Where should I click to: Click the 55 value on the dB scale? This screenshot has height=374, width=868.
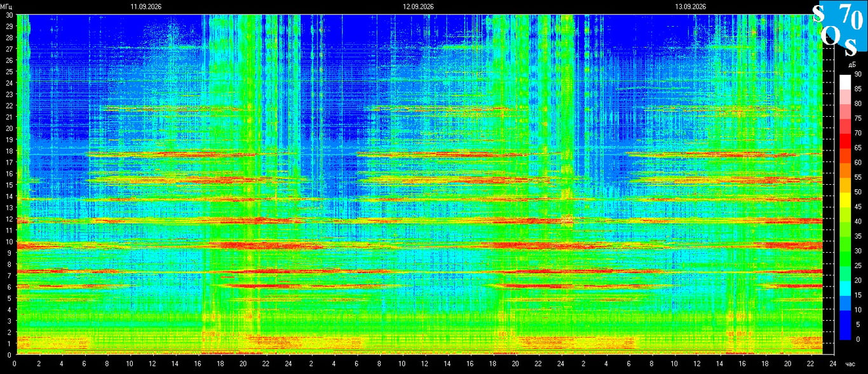(857, 177)
